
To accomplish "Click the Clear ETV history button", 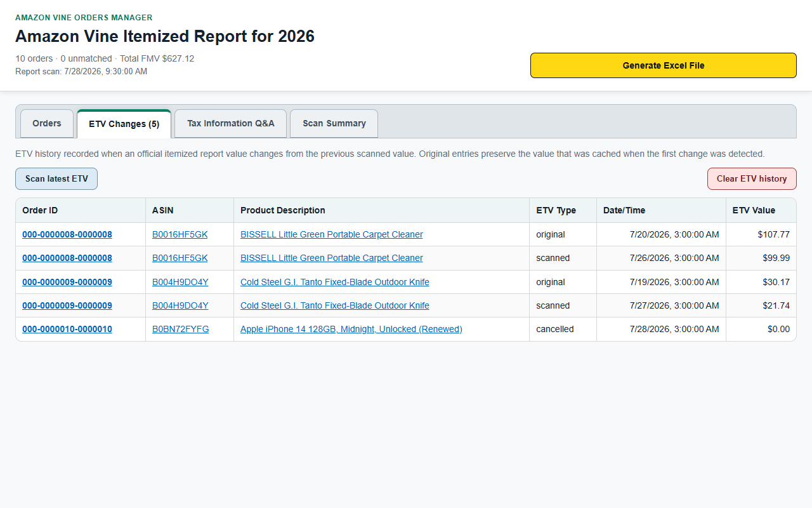I will (752, 178).
